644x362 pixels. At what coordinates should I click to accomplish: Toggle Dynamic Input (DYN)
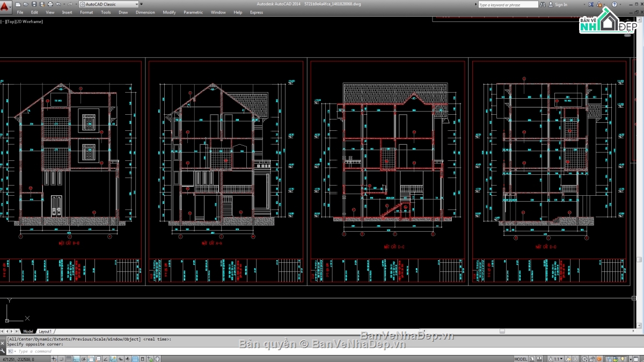(121, 358)
